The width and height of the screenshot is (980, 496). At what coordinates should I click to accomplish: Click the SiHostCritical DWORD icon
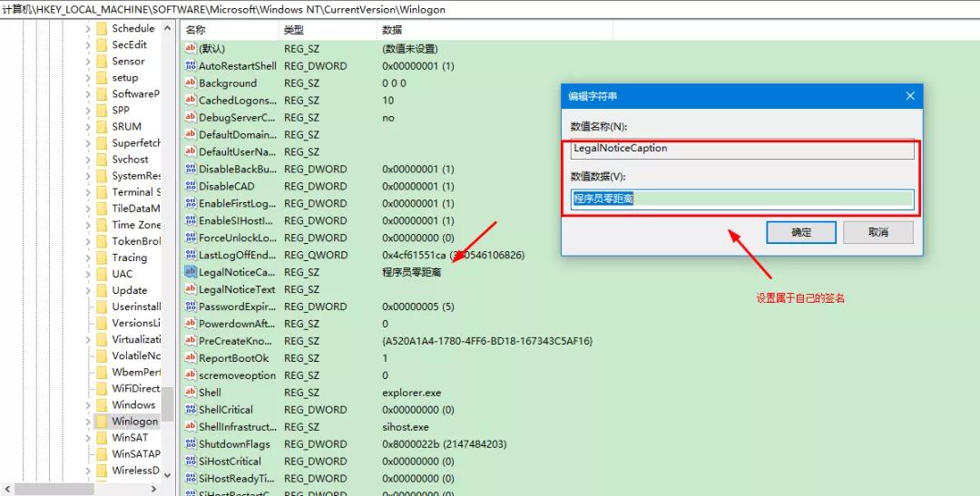pos(191,461)
